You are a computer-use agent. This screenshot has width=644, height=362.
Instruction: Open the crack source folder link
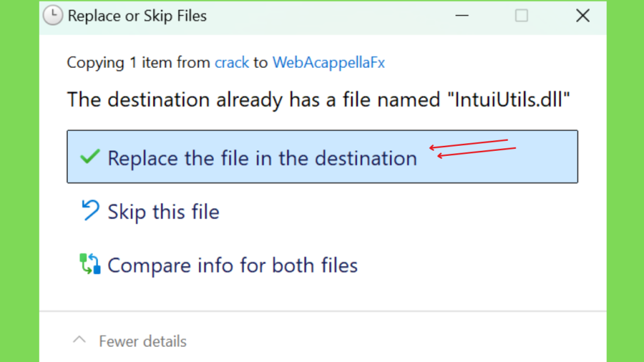(x=231, y=62)
